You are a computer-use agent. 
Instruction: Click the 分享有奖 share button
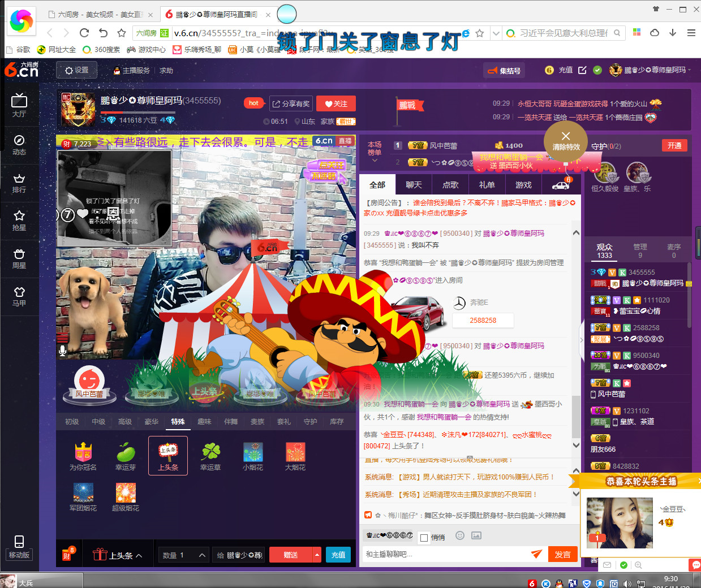(291, 103)
